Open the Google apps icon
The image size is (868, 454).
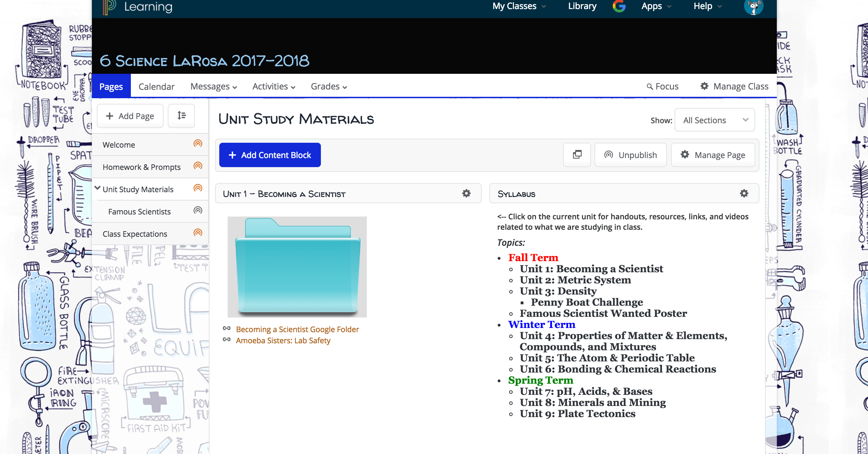tap(619, 6)
